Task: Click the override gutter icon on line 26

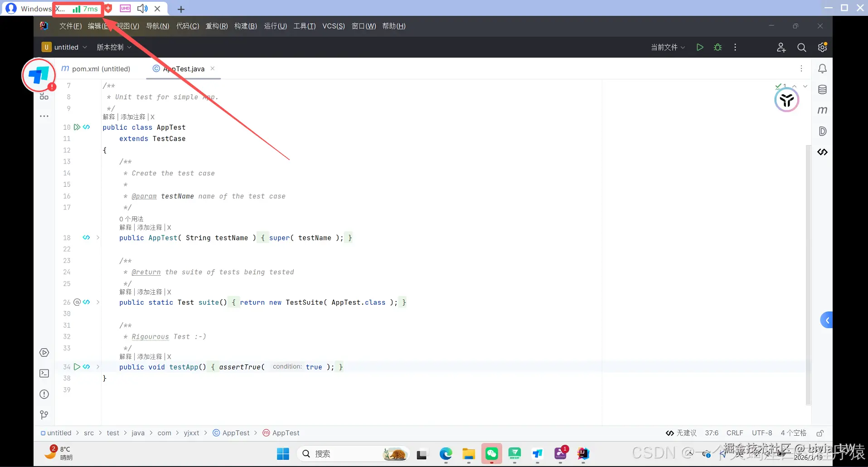Action: [x=77, y=302]
